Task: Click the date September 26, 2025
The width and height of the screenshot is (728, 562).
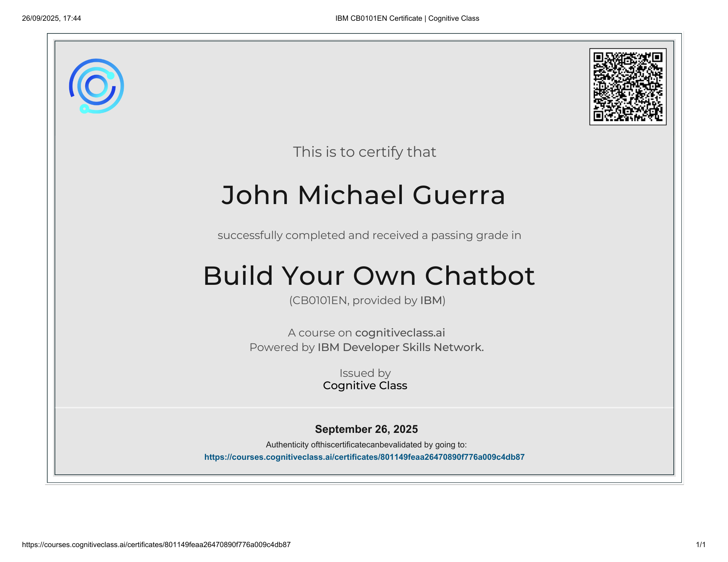Action: click(x=366, y=429)
